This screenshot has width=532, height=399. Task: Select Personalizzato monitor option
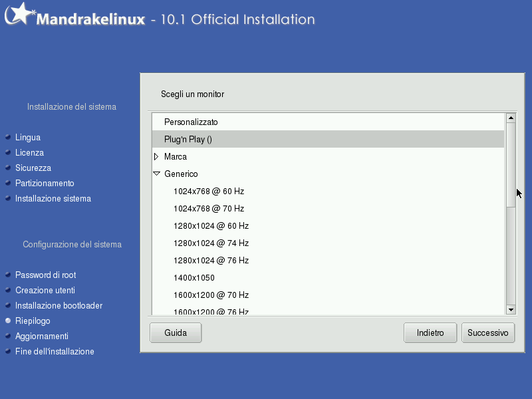pos(191,122)
